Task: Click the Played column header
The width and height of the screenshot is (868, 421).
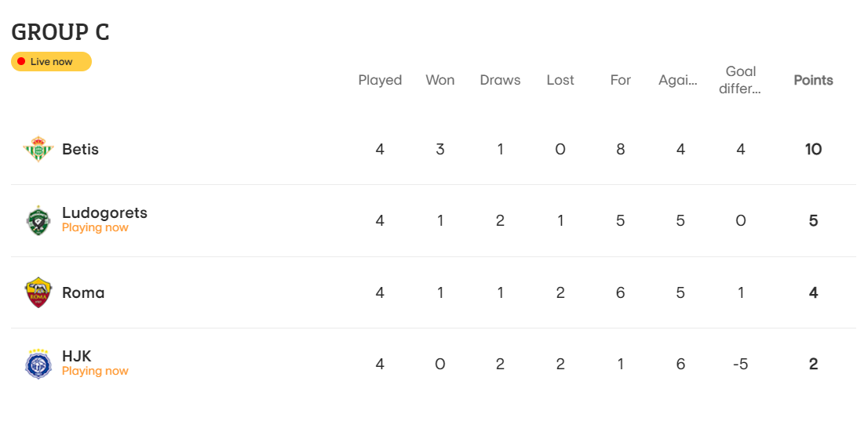Action: pyautogui.click(x=380, y=80)
